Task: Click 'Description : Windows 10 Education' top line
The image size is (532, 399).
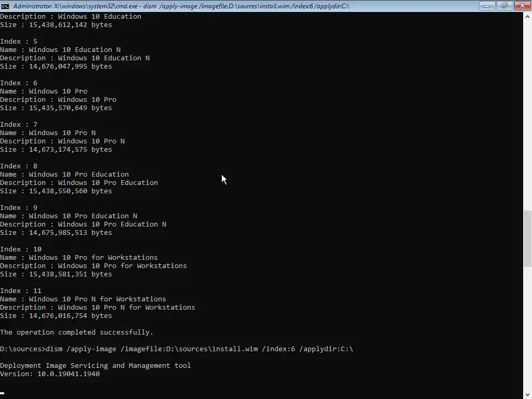Action: (x=71, y=16)
